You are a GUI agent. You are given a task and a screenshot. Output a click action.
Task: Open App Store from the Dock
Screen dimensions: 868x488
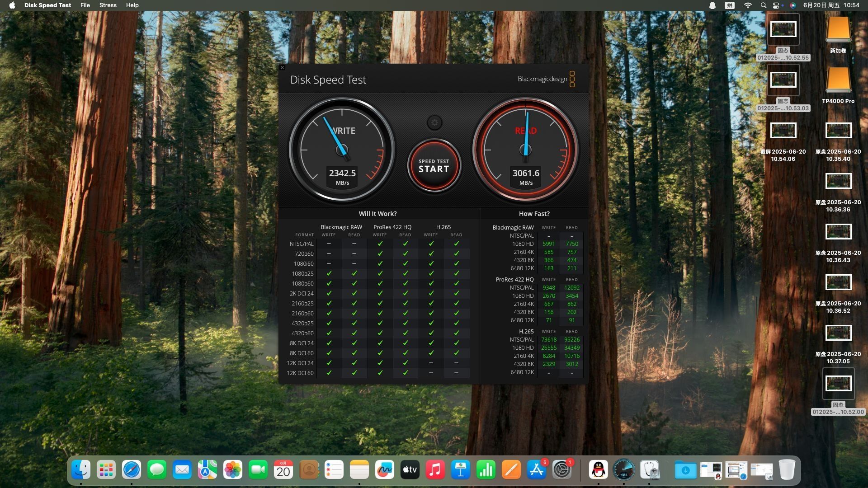coord(536,470)
